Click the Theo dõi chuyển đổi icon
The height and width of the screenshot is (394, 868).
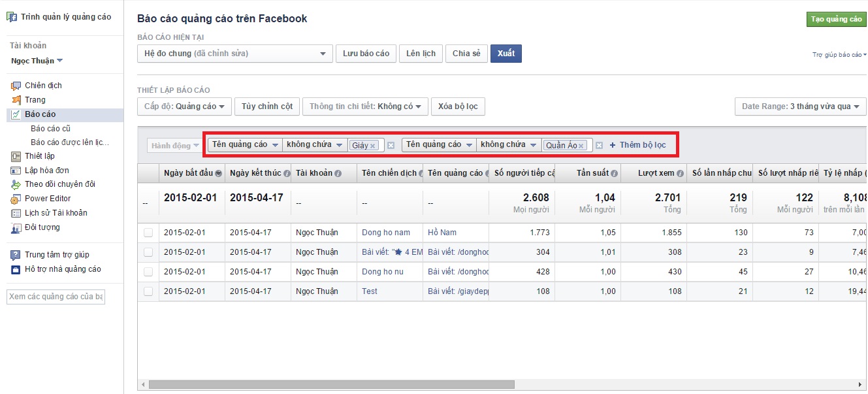tap(16, 184)
